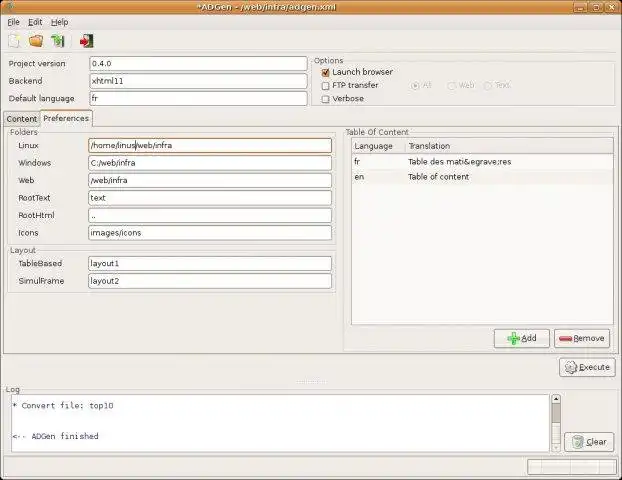Screen dimensions: 622x480
Task: Click the Language column header
Action: point(378,146)
